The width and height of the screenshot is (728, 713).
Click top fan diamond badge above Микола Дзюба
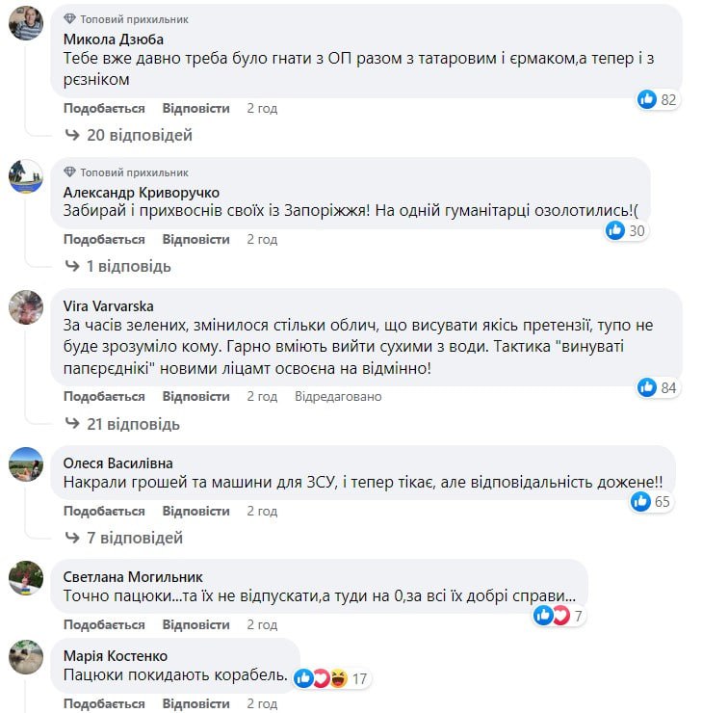pyautogui.click(x=69, y=19)
